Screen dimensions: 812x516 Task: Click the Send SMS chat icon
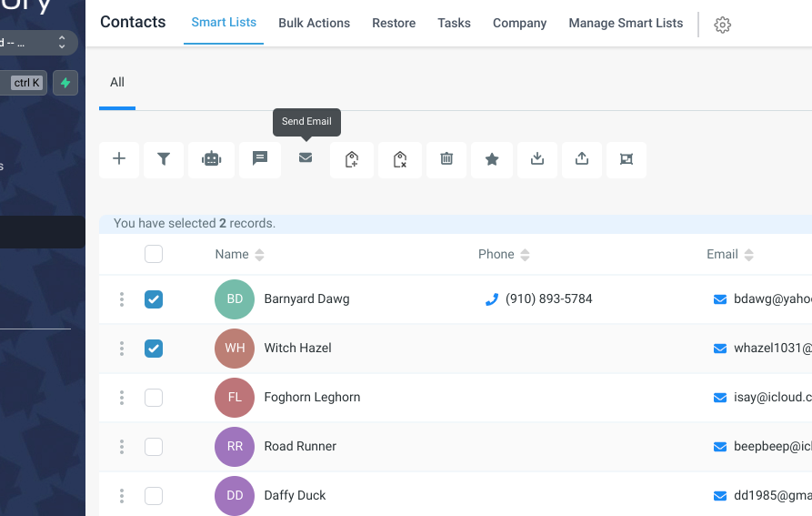click(x=260, y=158)
